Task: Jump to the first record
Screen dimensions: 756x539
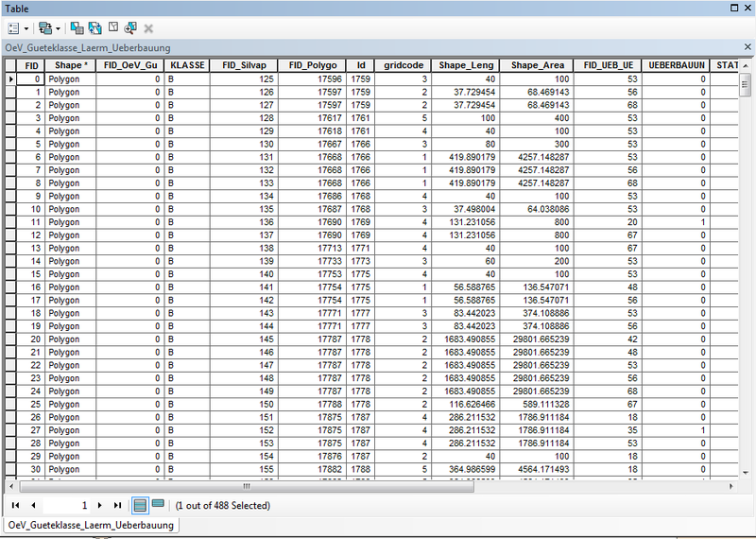Action: 16,506
